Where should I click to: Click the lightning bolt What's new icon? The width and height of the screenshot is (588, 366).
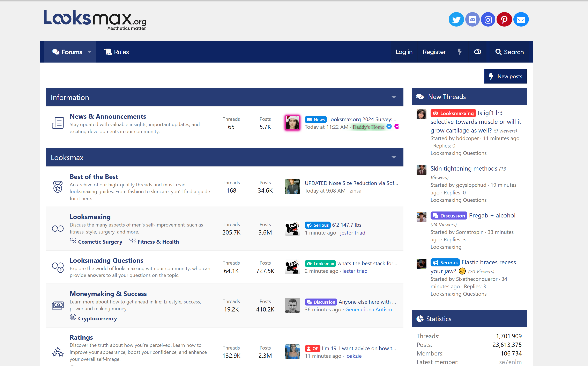[x=460, y=52]
